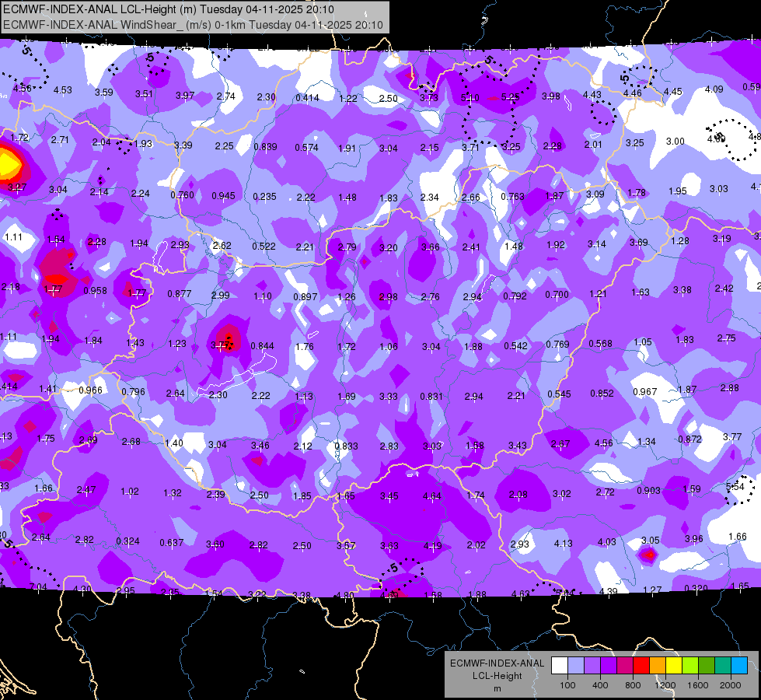Viewport: 761px width, 700px height.
Task: Click the wind shear value 4.64
Action: click(x=432, y=496)
